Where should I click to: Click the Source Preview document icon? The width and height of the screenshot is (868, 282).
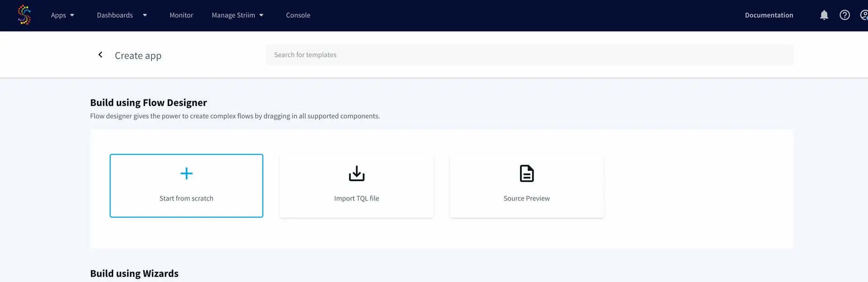(527, 174)
